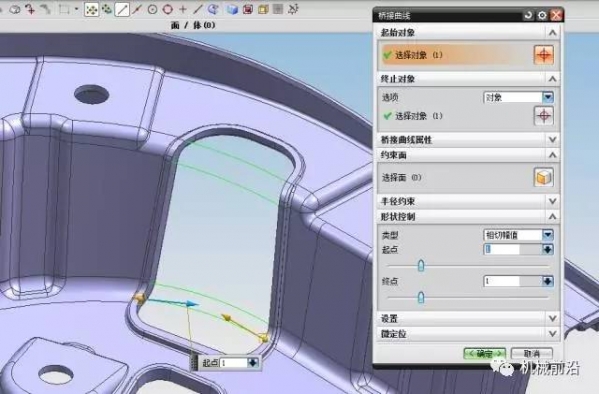Screen dimensions: 599x394
Task: Click the yellow start point handle
Action: point(139,297)
